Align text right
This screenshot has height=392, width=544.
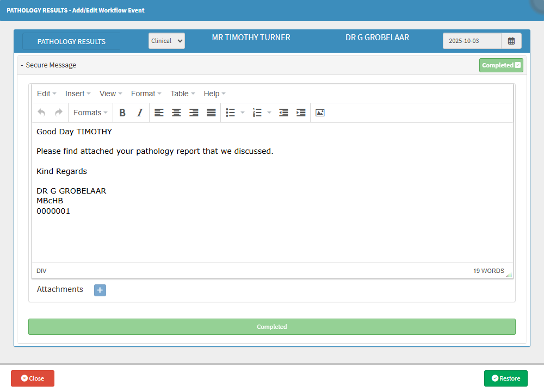coord(194,113)
